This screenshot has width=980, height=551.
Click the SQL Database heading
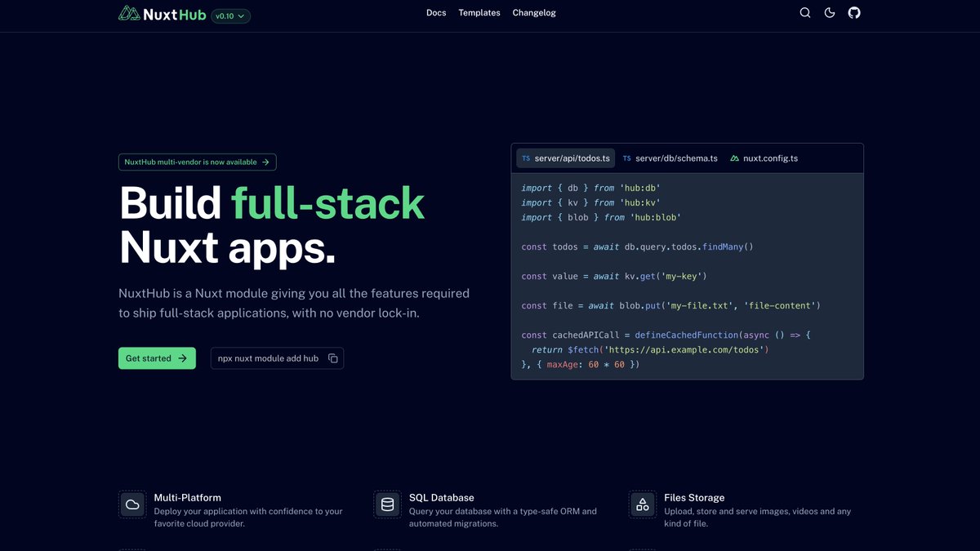point(442,497)
